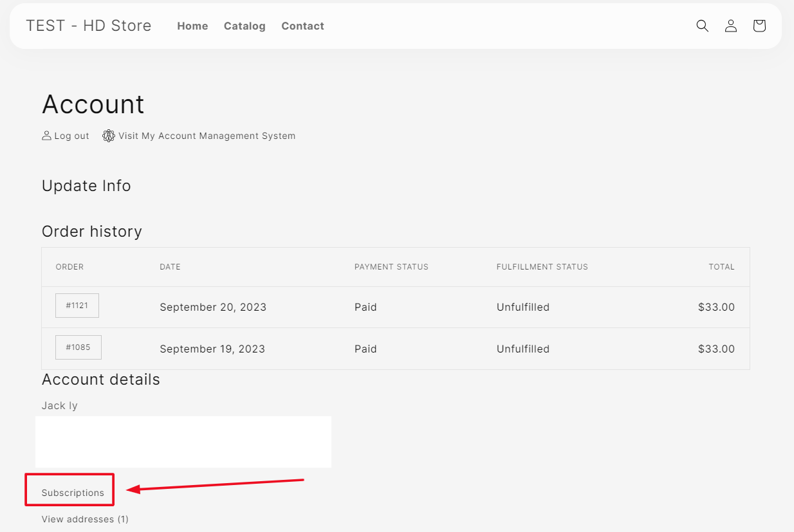
Task: Open order #1085 details
Action: 78,347
